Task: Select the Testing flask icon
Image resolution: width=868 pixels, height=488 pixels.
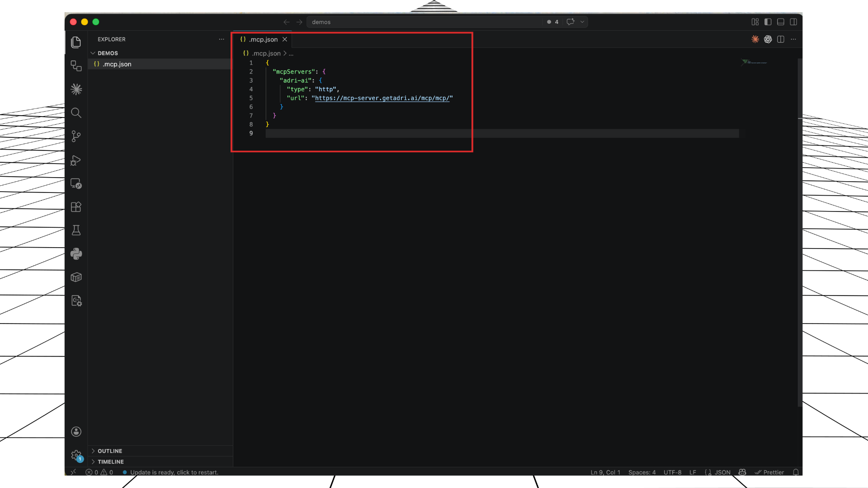Action: click(x=76, y=230)
